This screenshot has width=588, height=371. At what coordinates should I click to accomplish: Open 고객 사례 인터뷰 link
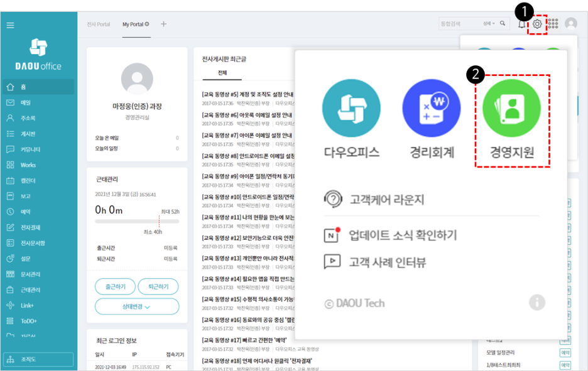(x=375, y=262)
